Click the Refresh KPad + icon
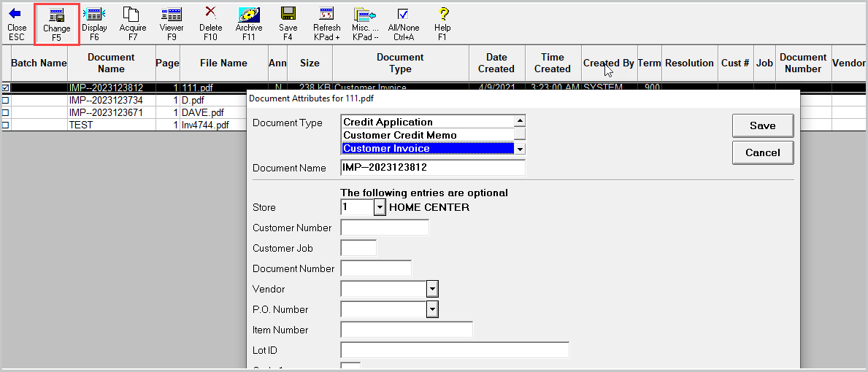 [x=326, y=24]
